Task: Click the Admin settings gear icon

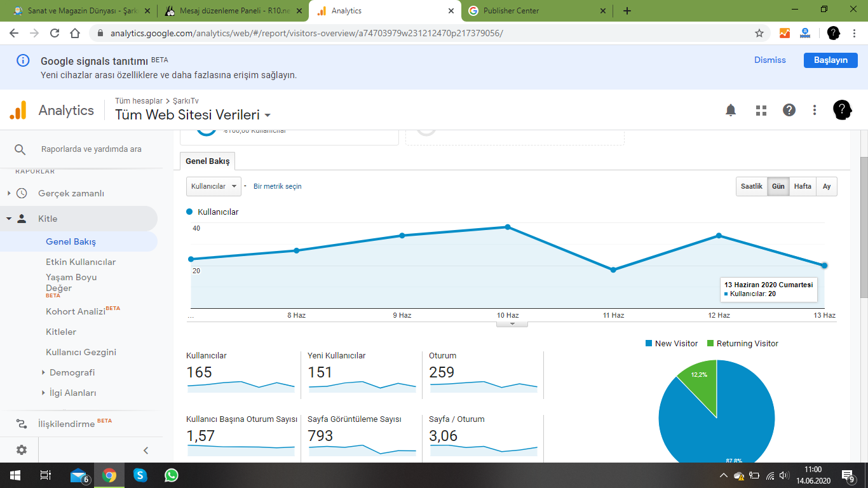Action: pos(22,450)
